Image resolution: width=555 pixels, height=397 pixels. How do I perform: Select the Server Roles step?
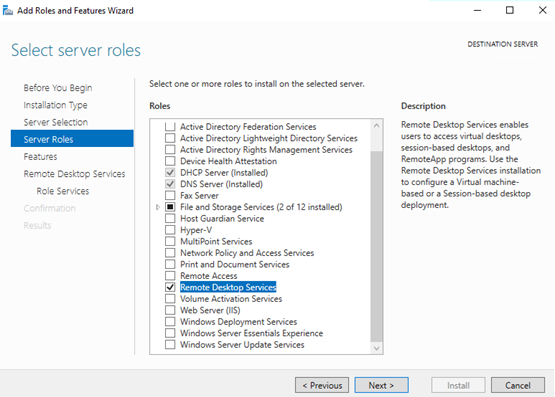point(72,139)
